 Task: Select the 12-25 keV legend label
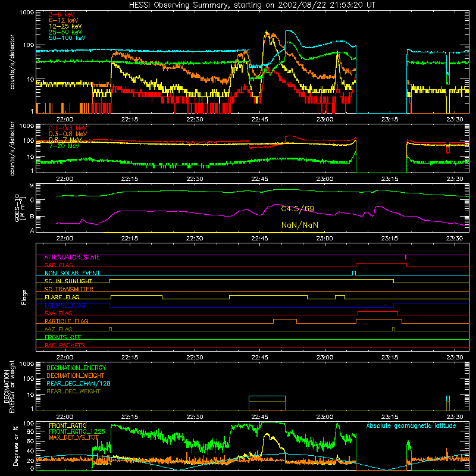tap(65, 26)
